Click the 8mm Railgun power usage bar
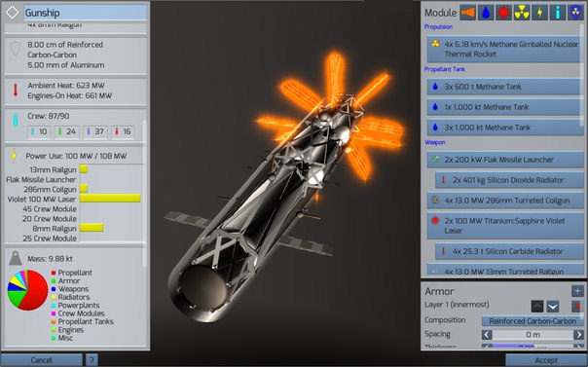Viewport: 588px width, 367px height. [92, 228]
